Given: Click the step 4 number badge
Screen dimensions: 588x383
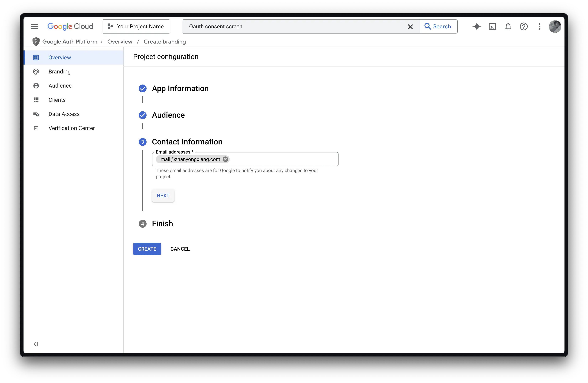Looking at the screenshot, I should click(143, 224).
